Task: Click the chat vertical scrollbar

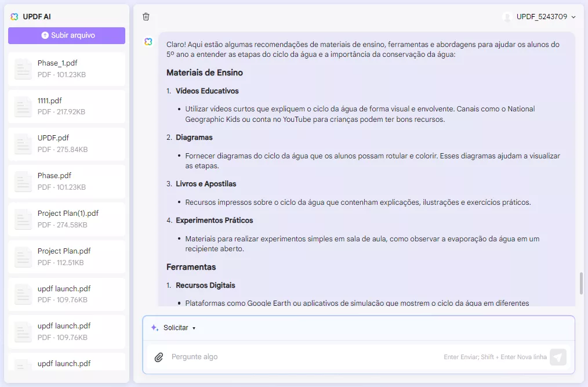Action: (581, 283)
